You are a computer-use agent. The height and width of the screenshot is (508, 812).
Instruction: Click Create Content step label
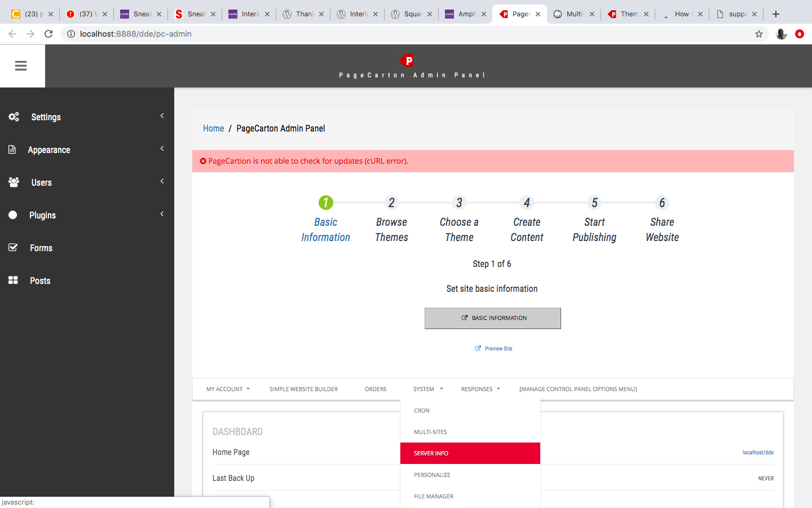(x=527, y=230)
